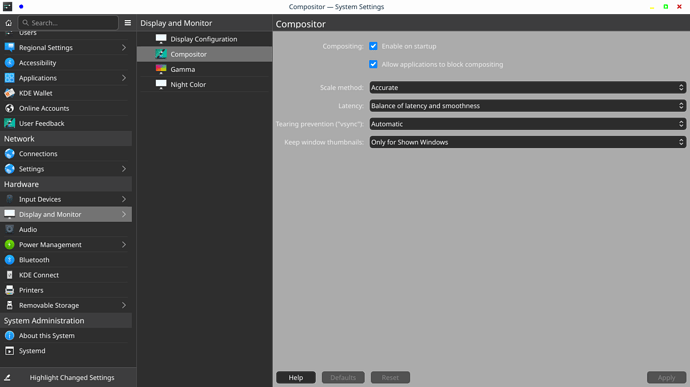The image size is (690, 387).
Task: Open the Accessibility entry
Action: click(x=66, y=63)
